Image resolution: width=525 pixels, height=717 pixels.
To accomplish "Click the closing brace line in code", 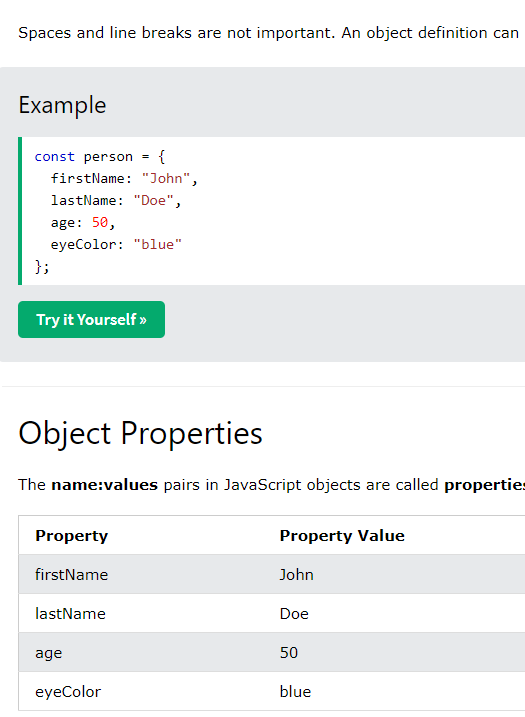I will pyautogui.click(x=42, y=267).
